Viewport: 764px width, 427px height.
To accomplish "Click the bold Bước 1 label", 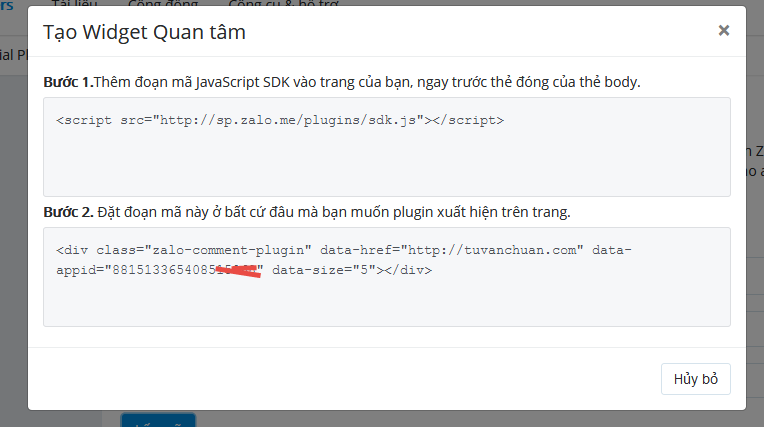I will coord(68,81).
